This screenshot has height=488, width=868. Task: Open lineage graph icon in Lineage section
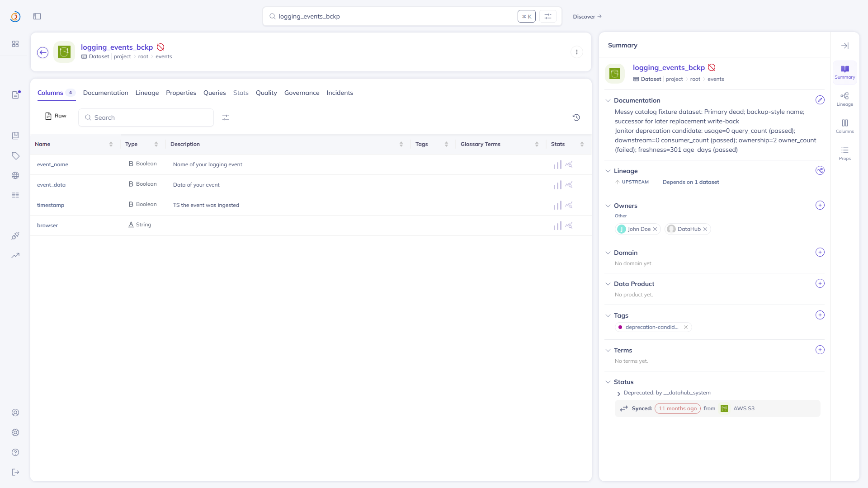tap(820, 170)
